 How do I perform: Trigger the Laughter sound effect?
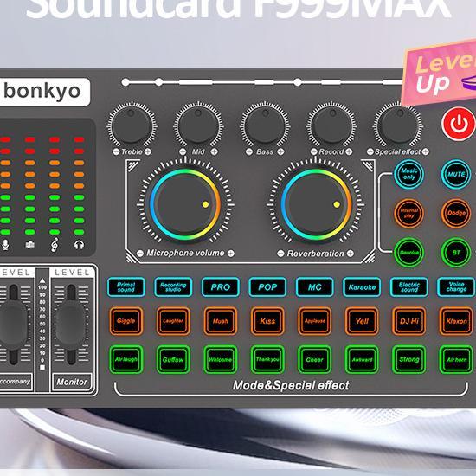173,321
